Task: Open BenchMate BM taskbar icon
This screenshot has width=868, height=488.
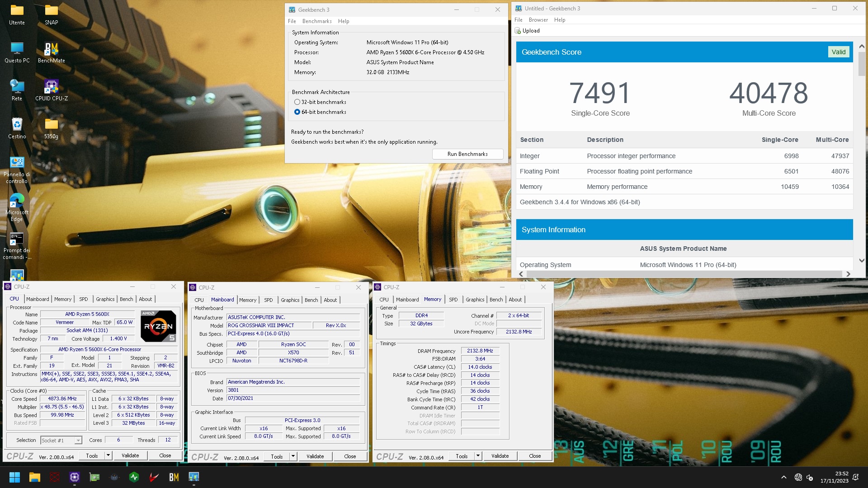Action: (174, 477)
